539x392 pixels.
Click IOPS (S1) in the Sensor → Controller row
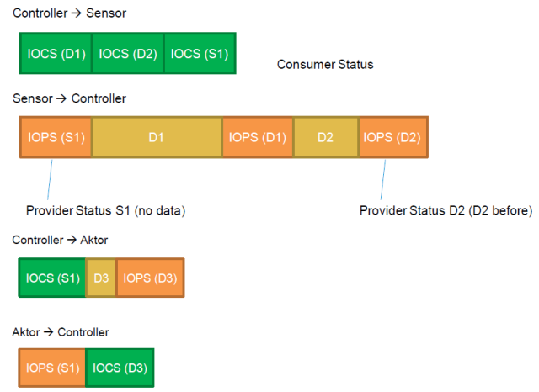(56, 137)
